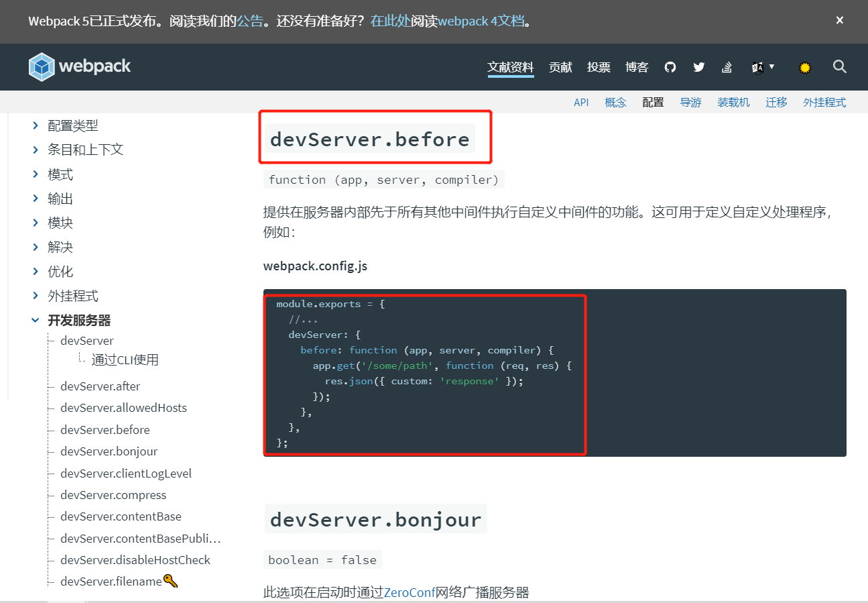Viewport: 868px width, 603px height.
Task: Click the res.json custom response code line
Action: click(424, 381)
